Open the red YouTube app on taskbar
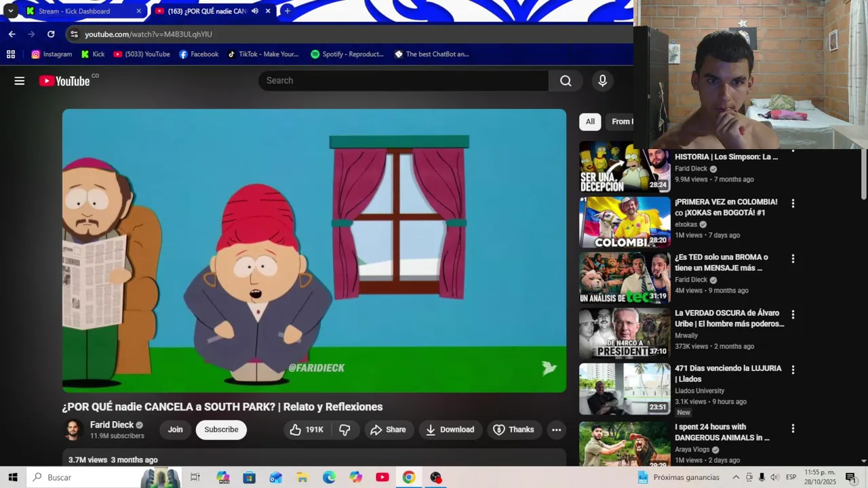 [382, 477]
